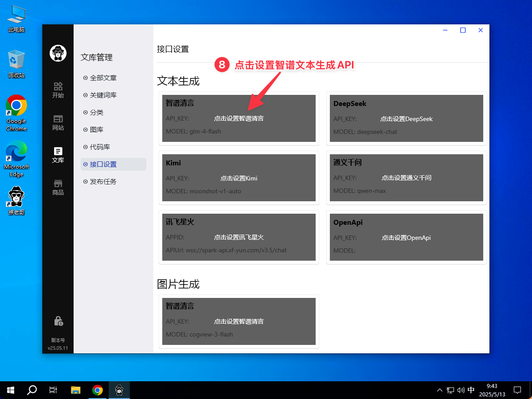Click 点击设置DeepSeek API key link

pyautogui.click(x=407, y=119)
